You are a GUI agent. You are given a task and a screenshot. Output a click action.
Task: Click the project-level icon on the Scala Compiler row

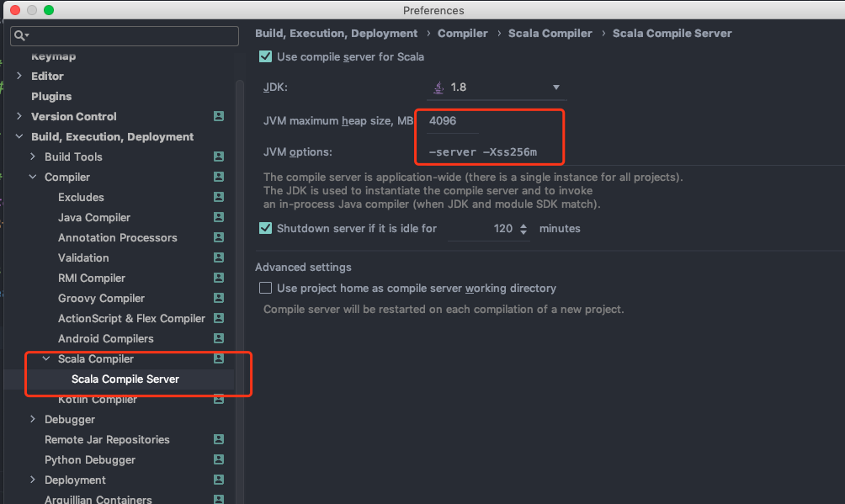point(219,358)
